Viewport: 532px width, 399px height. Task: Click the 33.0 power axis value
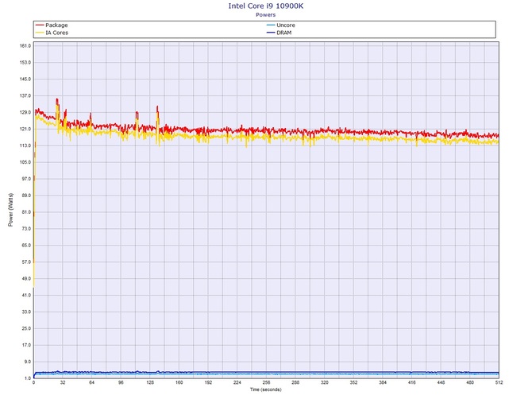tap(26, 312)
